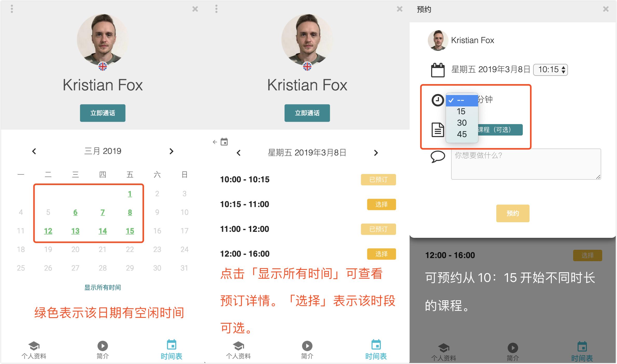The image size is (617, 364).
Task: Click the 你想要做什么? text box
Action: 526,164
